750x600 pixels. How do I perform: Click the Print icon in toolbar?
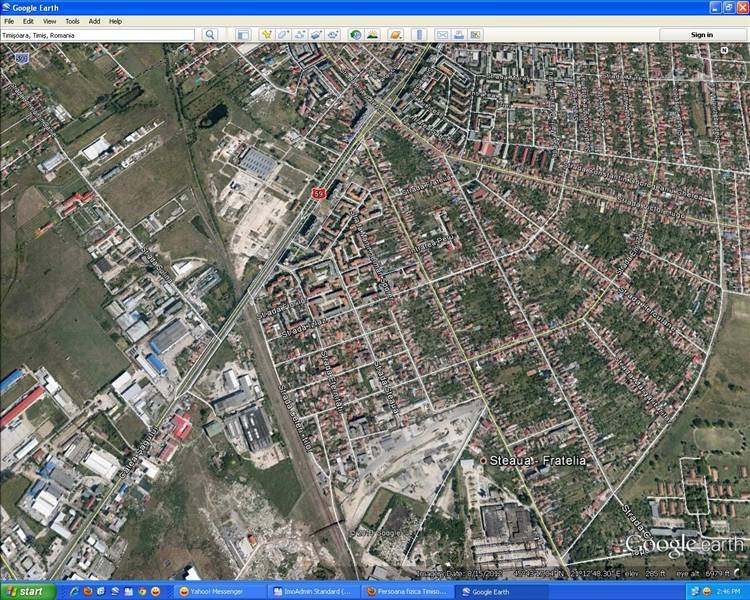(x=458, y=35)
